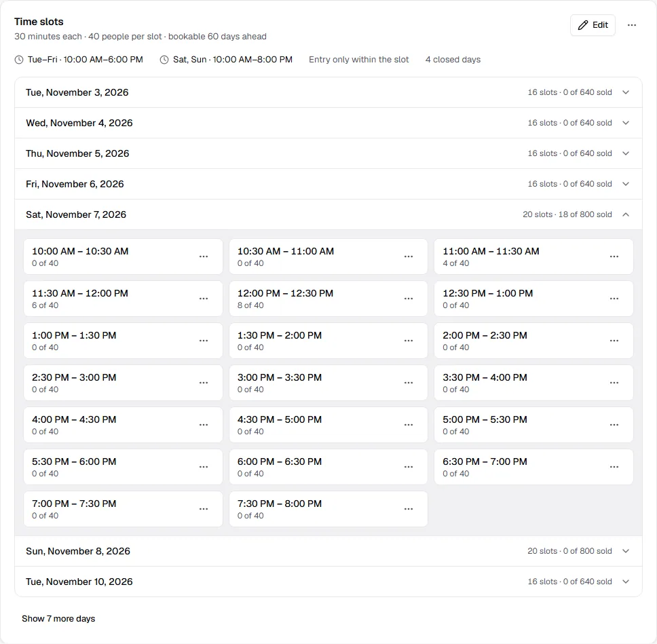The height and width of the screenshot is (644, 657).
Task: Open options for 1:30 PM – 2:00 PM slot
Action: [x=409, y=341]
